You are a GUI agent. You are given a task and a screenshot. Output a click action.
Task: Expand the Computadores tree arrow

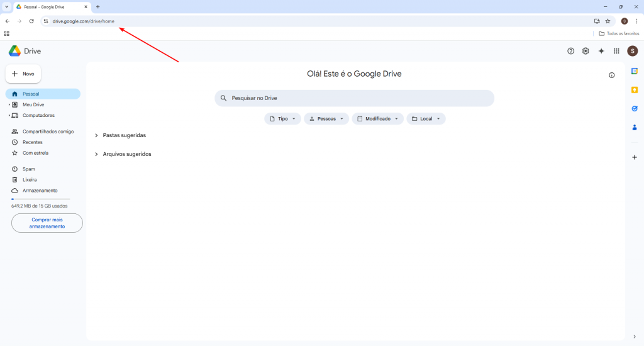(x=9, y=116)
